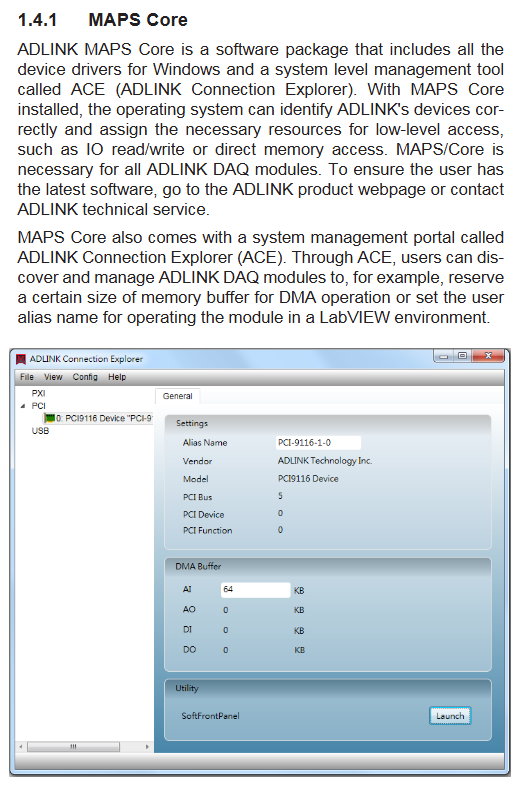Image resolution: width=524 pixels, height=787 pixels.
Task: Close the ADLINK Connection Explorer window
Action: pyautogui.click(x=488, y=356)
